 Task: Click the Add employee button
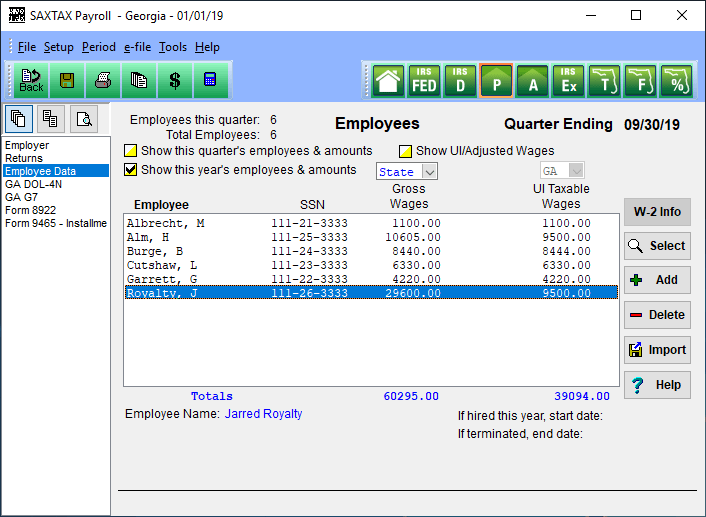point(657,280)
